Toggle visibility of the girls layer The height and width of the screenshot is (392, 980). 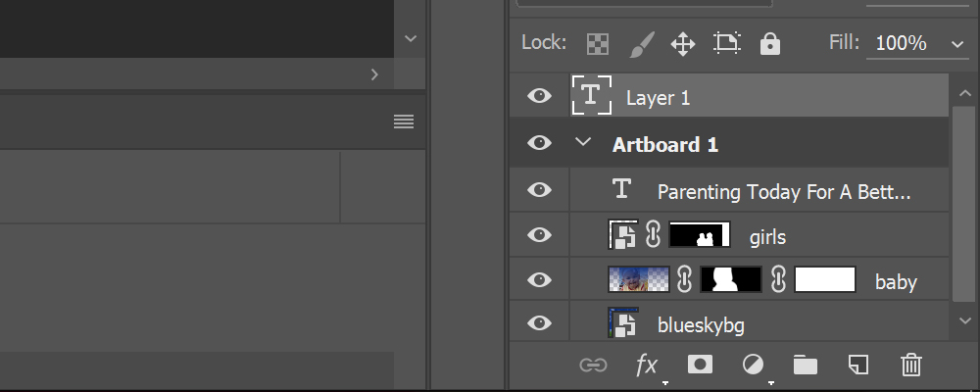[x=539, y=235]
